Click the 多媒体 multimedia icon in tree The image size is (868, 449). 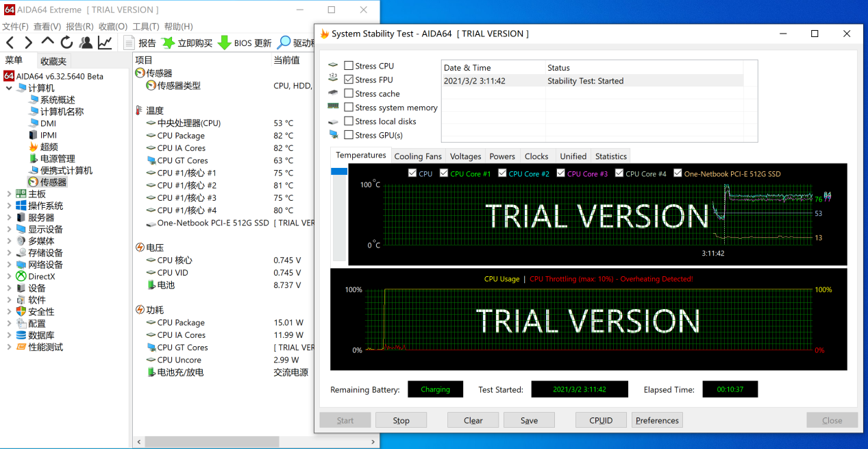21,241
